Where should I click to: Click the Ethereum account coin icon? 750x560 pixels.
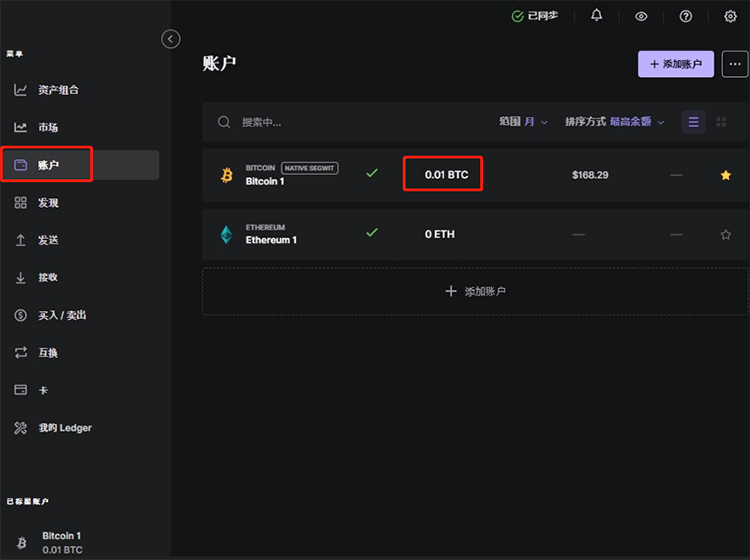pyautogui.click(x=227, y=234)
